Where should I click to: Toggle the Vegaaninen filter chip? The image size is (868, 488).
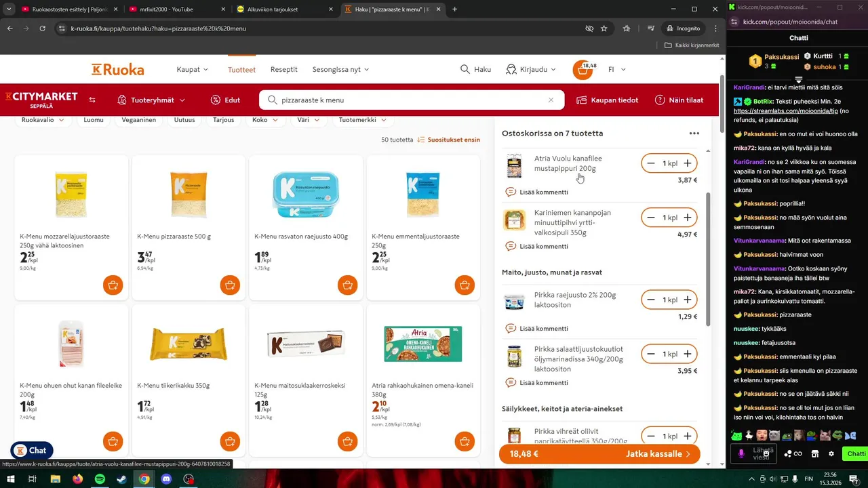[x=139, y=120]
